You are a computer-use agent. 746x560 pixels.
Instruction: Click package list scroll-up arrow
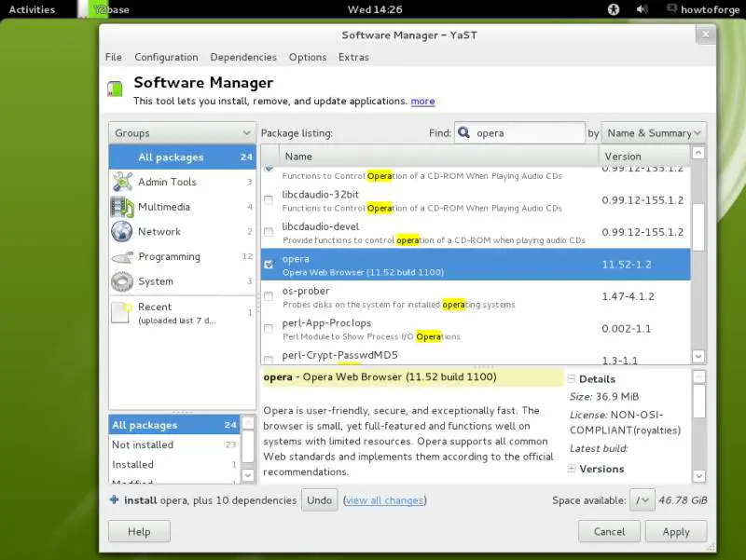point(698,153)
